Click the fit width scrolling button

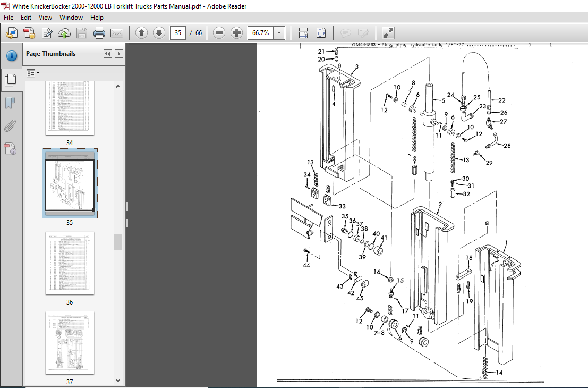click(x=303, y=33)
